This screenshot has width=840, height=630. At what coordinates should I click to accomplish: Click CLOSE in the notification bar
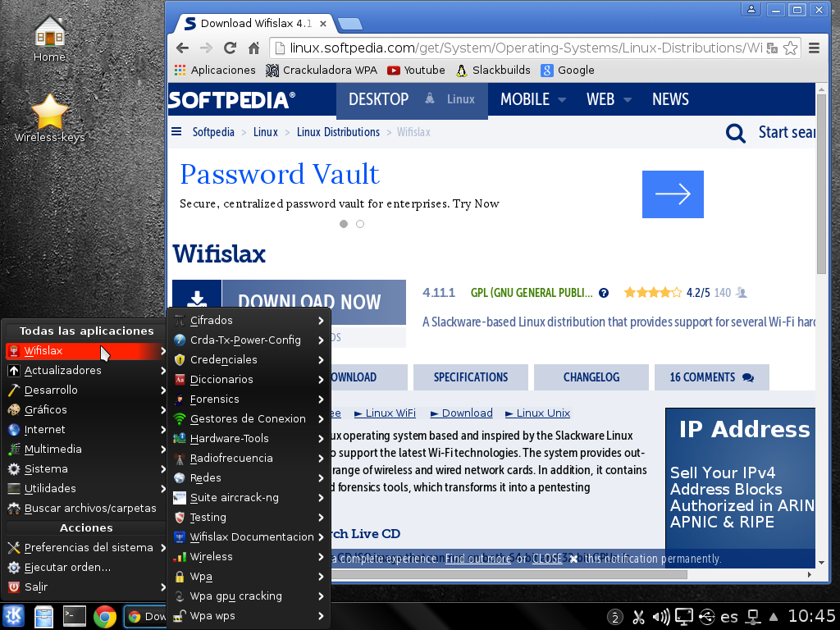pos(547,559)
